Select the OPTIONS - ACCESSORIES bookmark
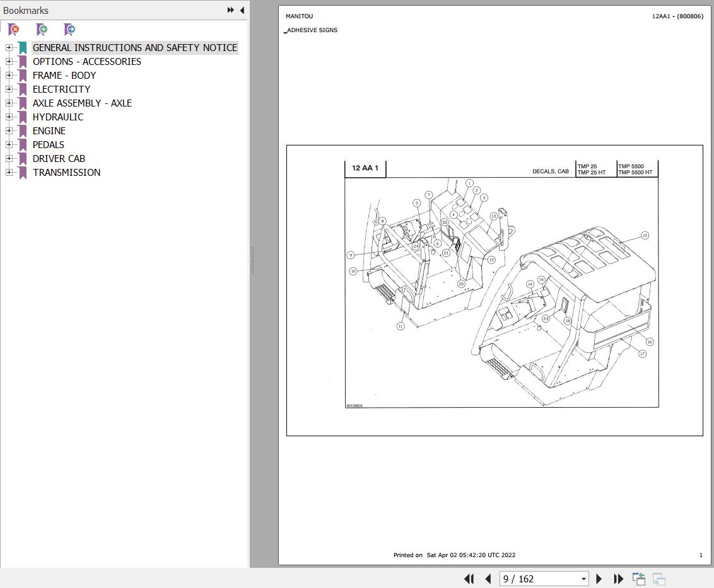 86,61
